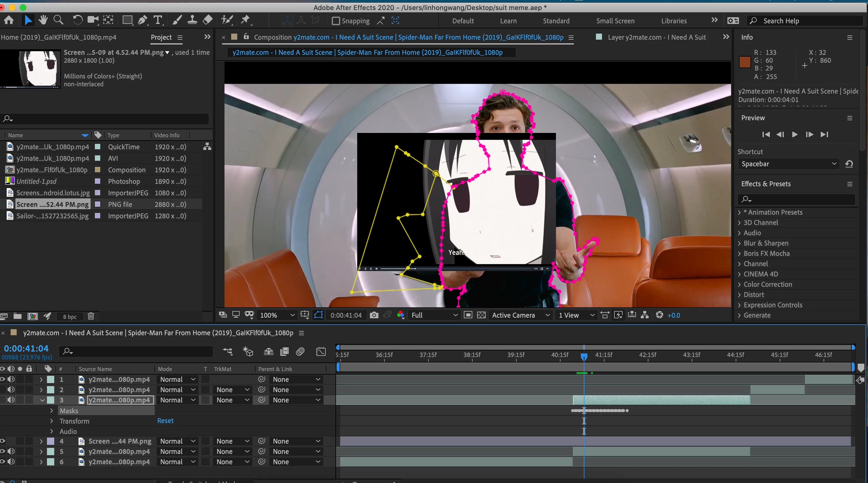Open the Spacebar shortcut dropdown
The width and height of the screenshot is (868, 483).
(x=789, y=164)
